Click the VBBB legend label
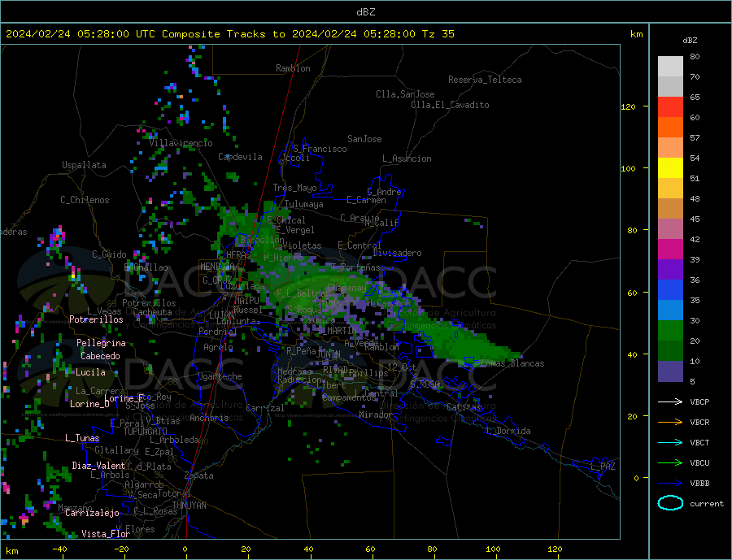 tap(699, 483)
